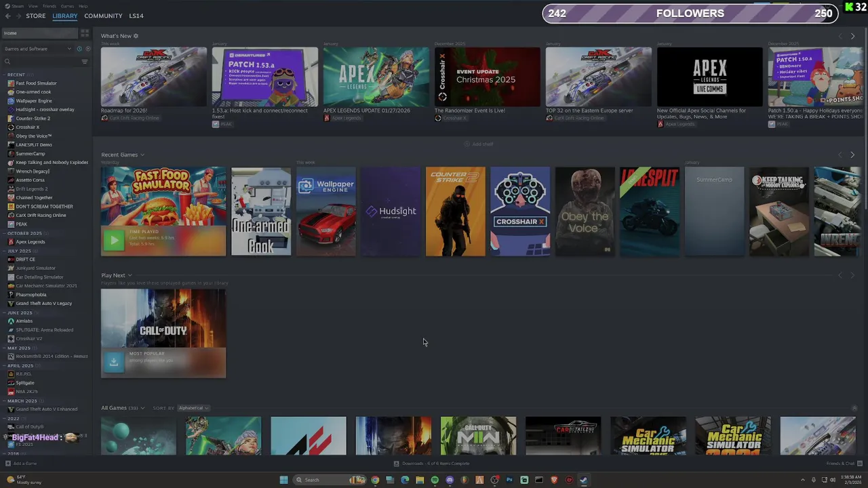
Task: Open the Hudsight game cover
Action: click(x=391, y=211)
